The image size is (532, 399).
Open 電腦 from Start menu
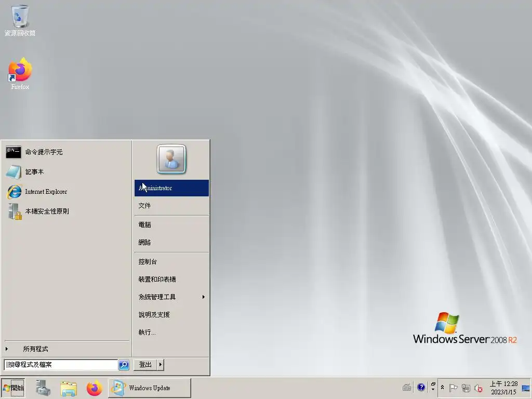(171, 224)
